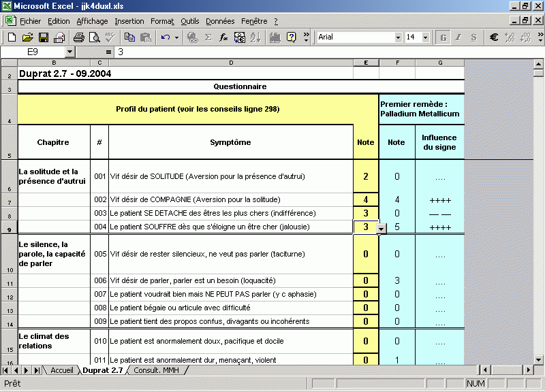Image resolution: width=545 pixels, height=392 pixels.
Task: Select Note cell for symptom 002 COMPAGNIE
Action: point(366,199)
